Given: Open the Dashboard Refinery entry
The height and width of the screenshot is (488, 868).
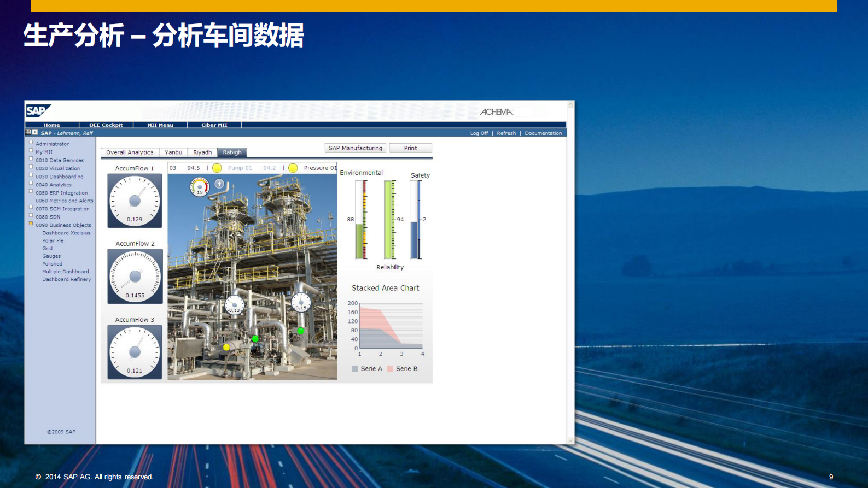Looking at the screenshot, I should (67, 279).
